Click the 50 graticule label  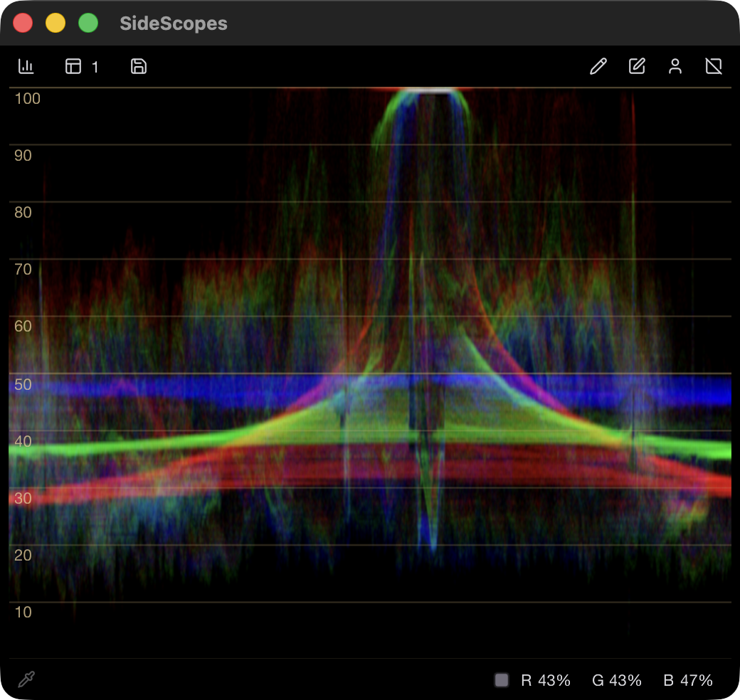23,384
